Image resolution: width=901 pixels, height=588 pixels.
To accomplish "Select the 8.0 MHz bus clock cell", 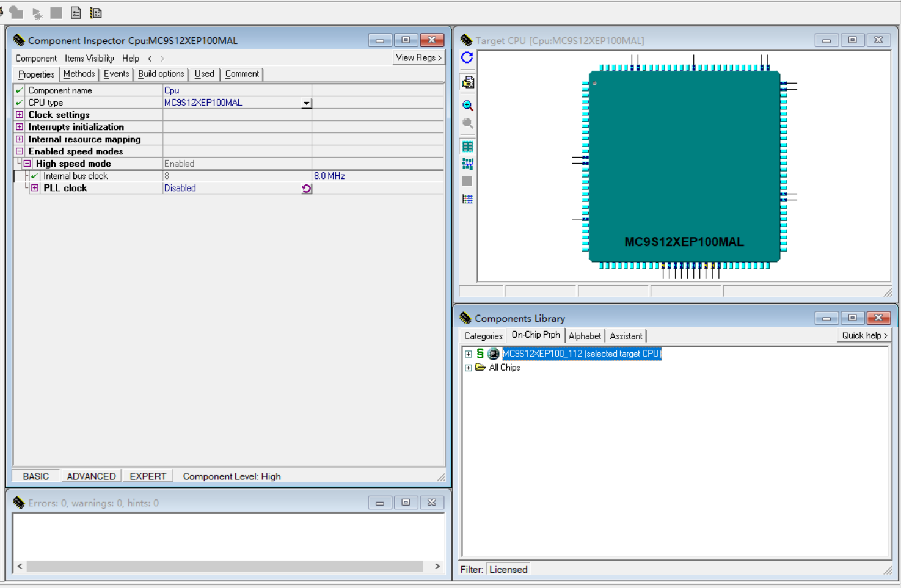I will click(378, 176).
